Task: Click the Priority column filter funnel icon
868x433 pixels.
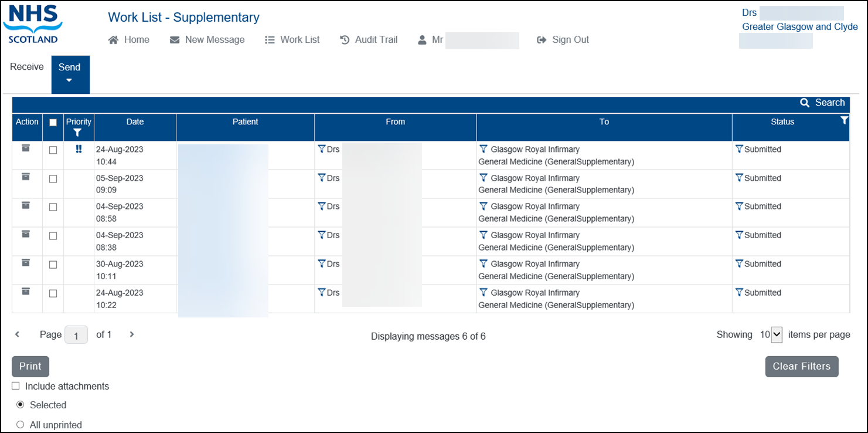Action: [78, 133]
